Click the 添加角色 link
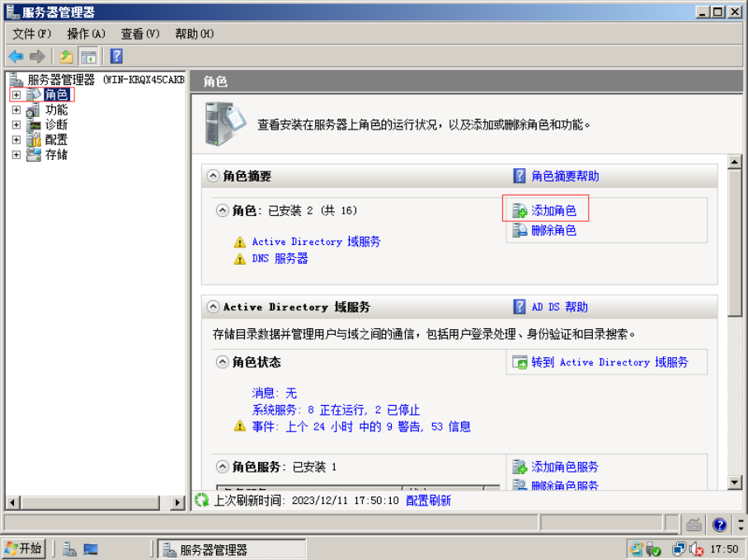748x560 pixels. click(554, 210)
